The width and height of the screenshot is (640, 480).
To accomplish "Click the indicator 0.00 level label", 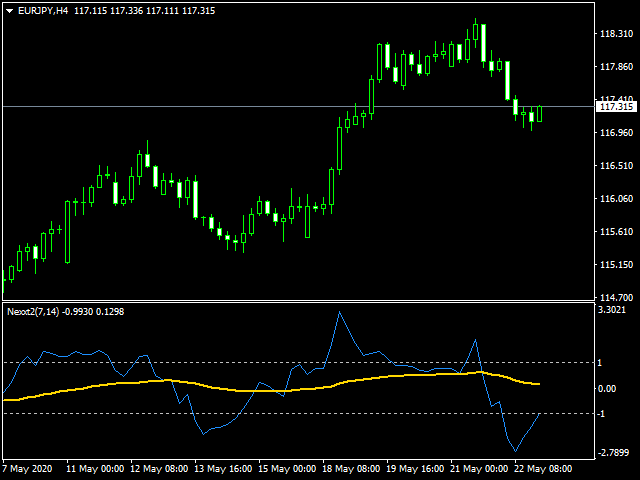I will point(607,389).
